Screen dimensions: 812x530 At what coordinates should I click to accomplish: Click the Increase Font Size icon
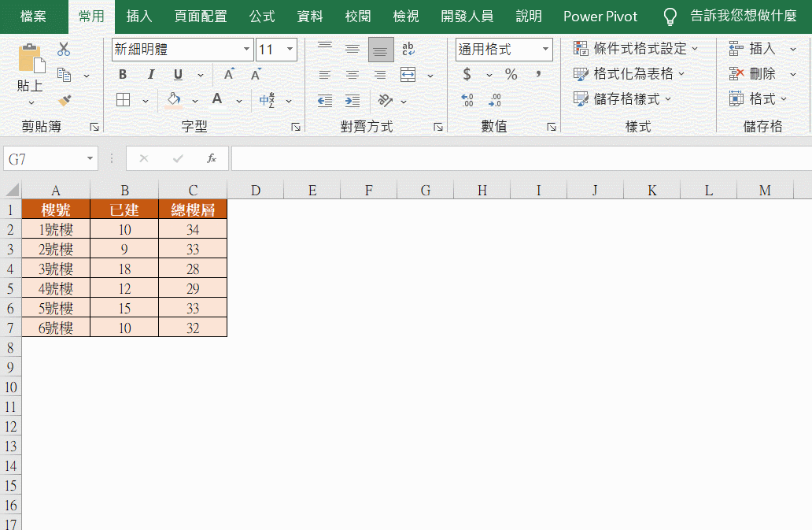(x=229, y=75)
